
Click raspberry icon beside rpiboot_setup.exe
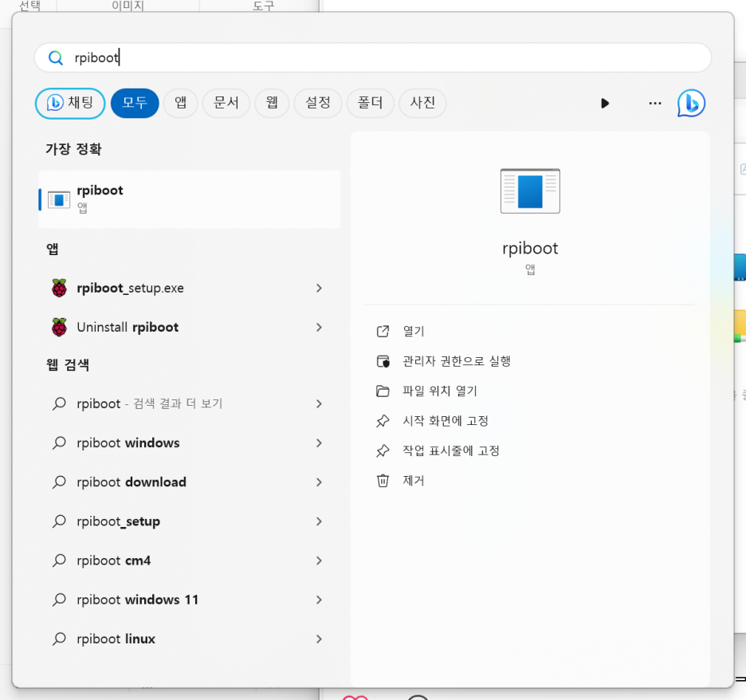point(60,288)
